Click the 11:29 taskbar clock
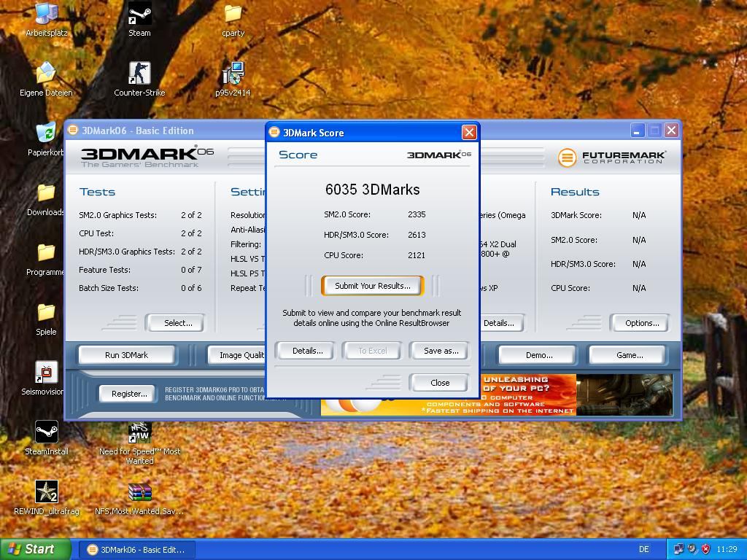This screenshot has height=560, width=747. (727, 549)
